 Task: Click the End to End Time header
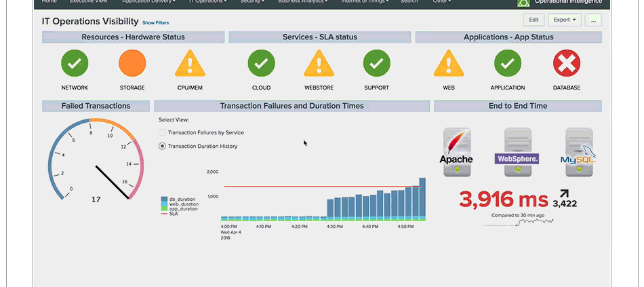pos(518,106)
